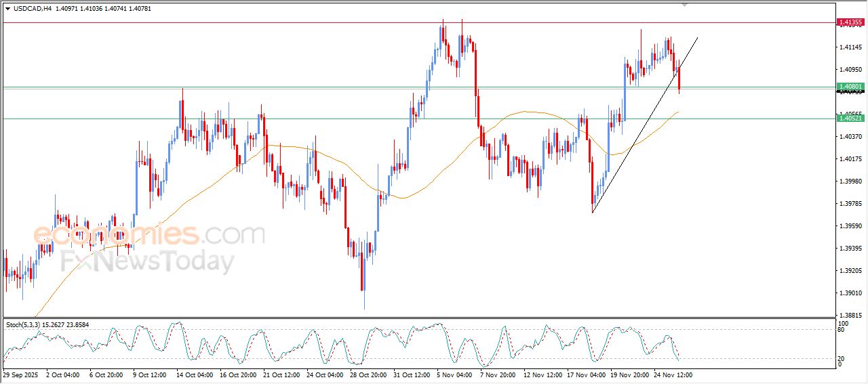Click the stochastic scale value 20

(842, 358)
